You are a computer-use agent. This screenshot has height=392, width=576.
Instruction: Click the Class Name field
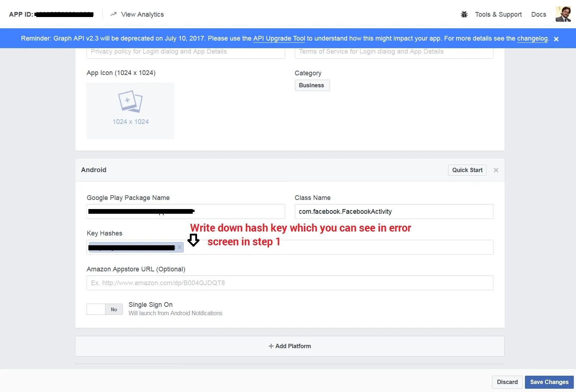coord(394,212)
